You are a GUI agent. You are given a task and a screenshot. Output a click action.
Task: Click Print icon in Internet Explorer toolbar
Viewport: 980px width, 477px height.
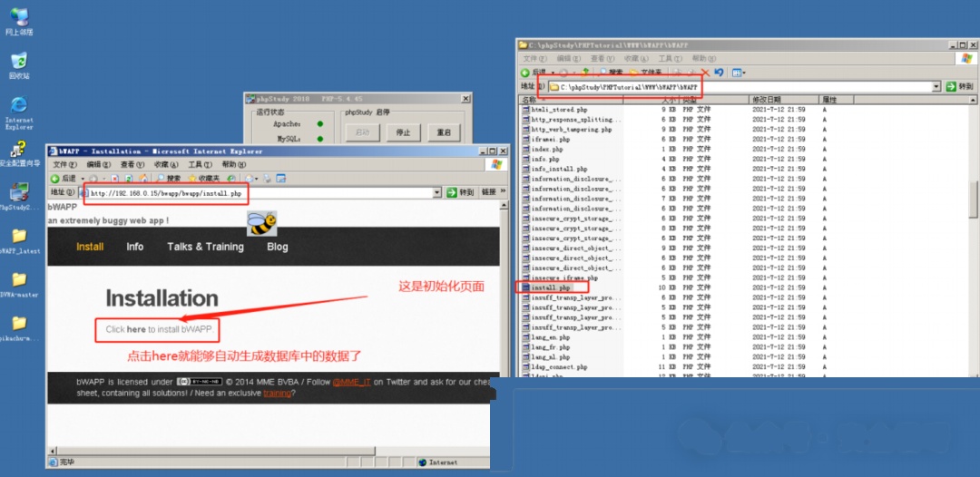pyautogui.click(x=267, y=179)
